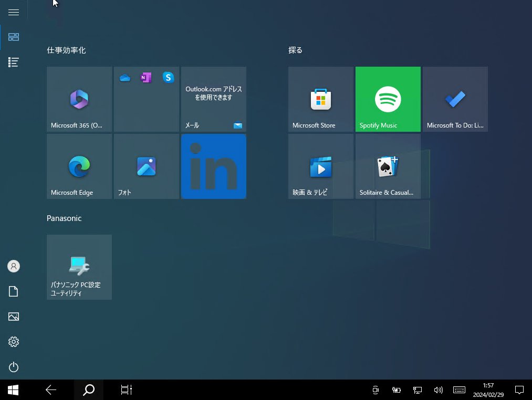The width and height of the screenshot is (532, 400).
Task: Open the メール (Mail) tile
Action: 213,99
